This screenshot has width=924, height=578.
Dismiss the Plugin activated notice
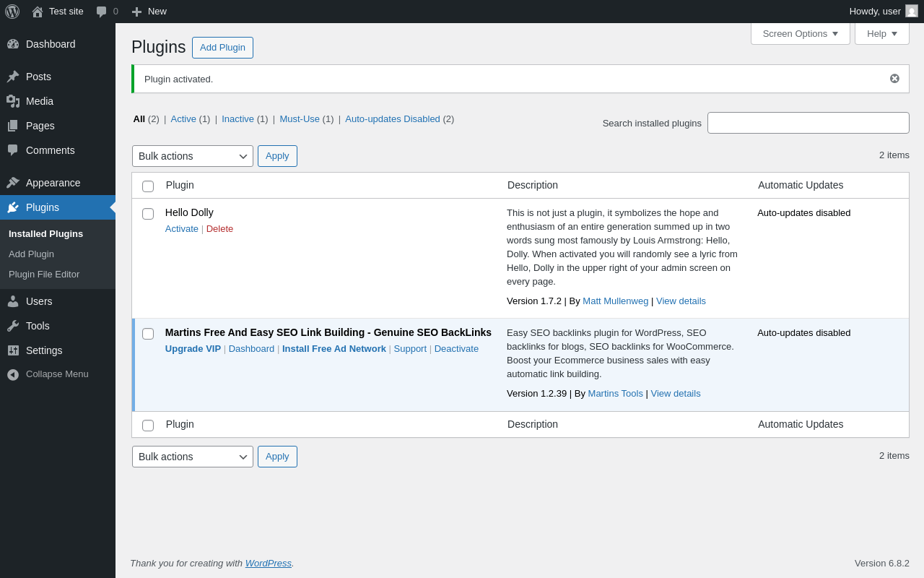894,79
